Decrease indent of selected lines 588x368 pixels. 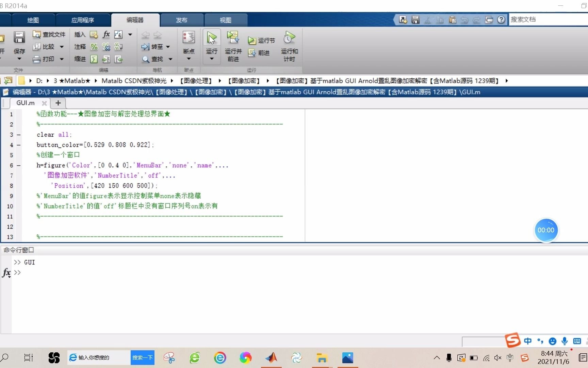[118, 59]
